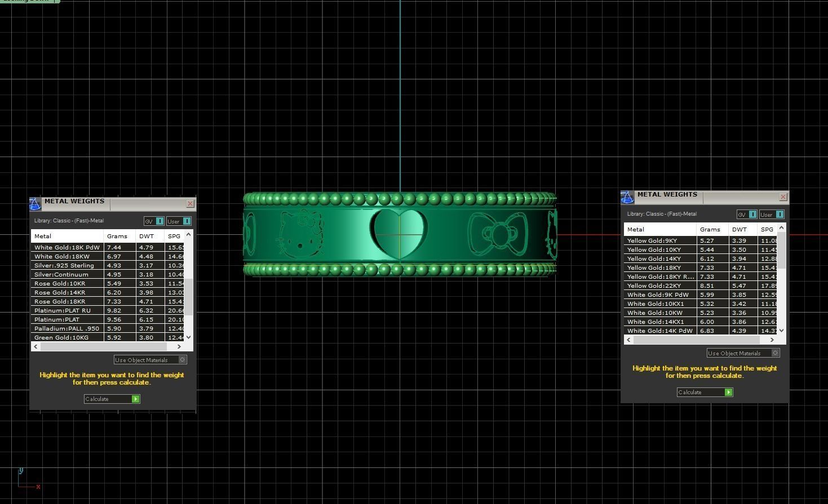Screen dimensions: 828x504
Task: Select the Rose Gold:18KR row
Action: tap(108, 301)
